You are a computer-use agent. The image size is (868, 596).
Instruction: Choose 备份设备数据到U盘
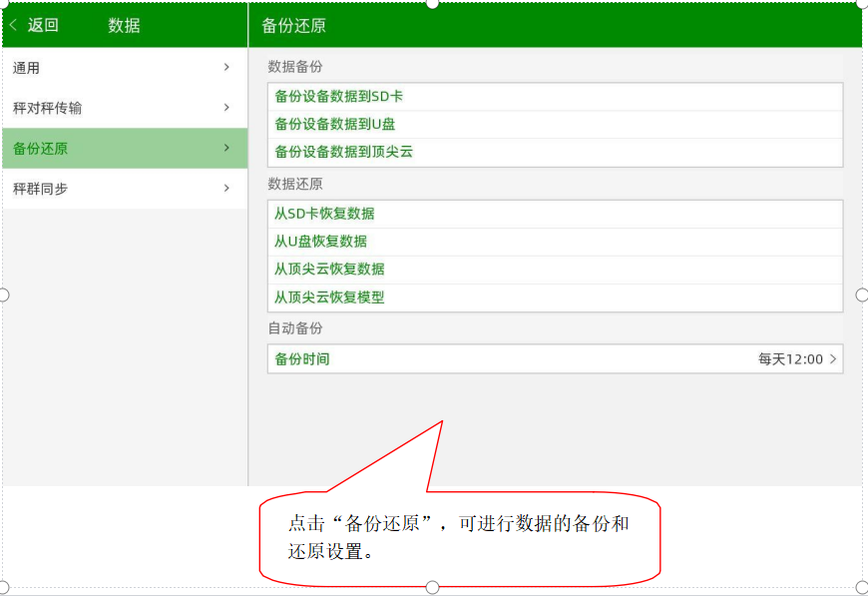pyautogui.click(x=556, y=124)
